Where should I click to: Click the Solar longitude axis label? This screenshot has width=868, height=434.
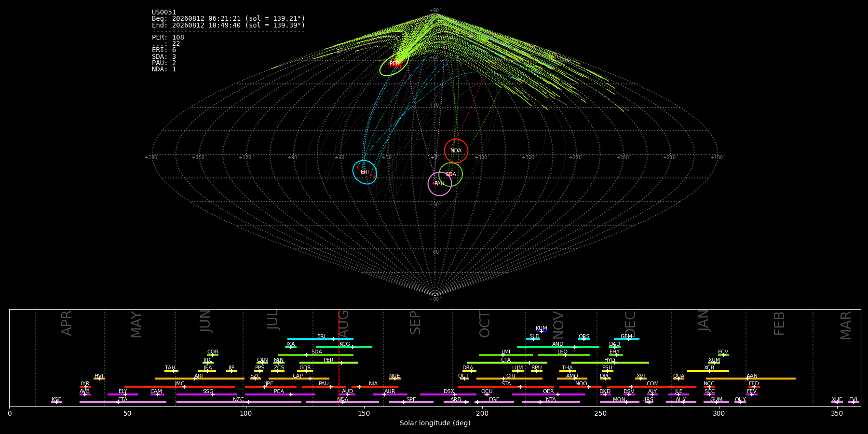[x=435, y=423]
